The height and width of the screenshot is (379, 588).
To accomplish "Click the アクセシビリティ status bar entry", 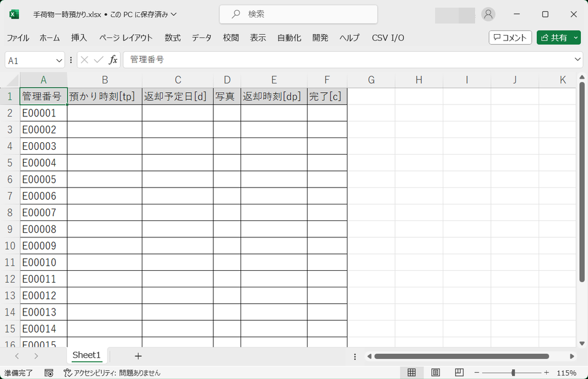I will [x=112, y=373].
